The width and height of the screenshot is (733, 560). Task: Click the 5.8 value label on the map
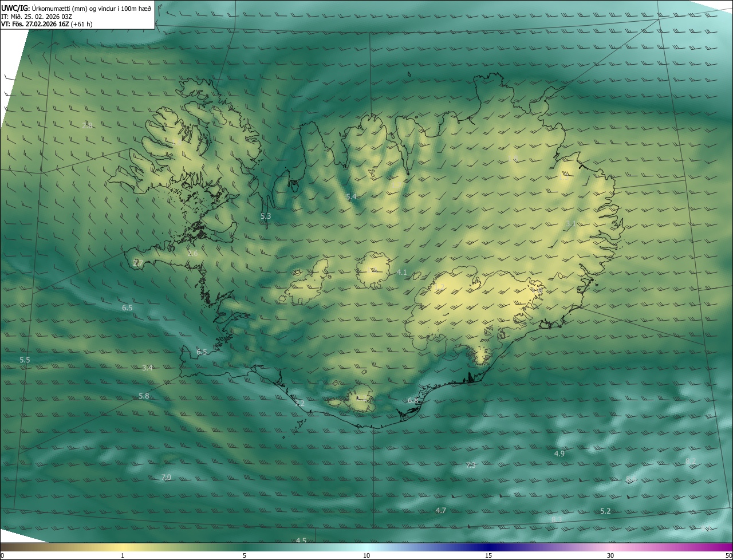tap(144, 396)
